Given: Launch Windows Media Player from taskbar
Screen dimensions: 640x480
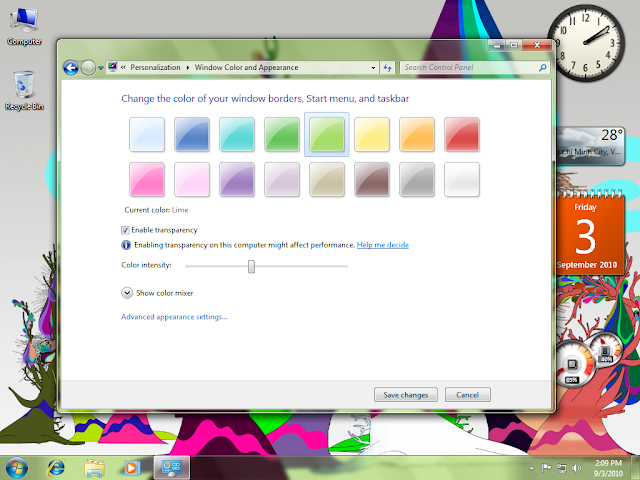Looking at the screenshot, I should click(131, 468).
